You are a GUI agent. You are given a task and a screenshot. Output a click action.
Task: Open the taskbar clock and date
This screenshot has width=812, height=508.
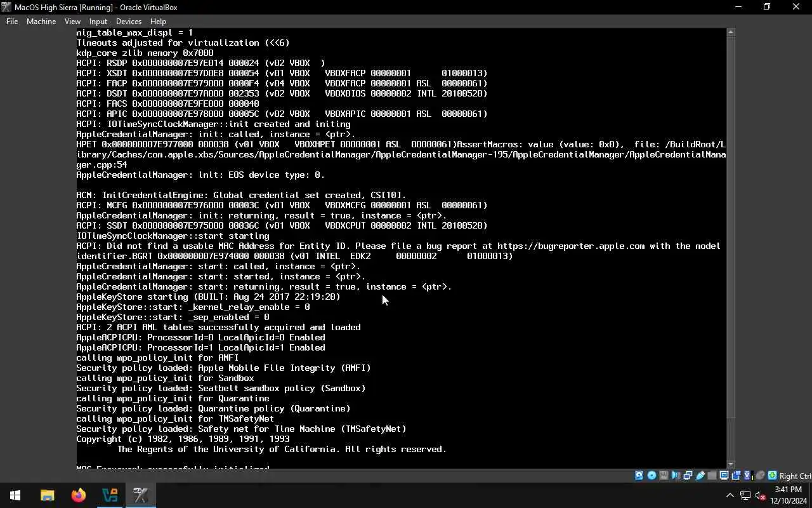pyautogui.click(x=787, y=495)
